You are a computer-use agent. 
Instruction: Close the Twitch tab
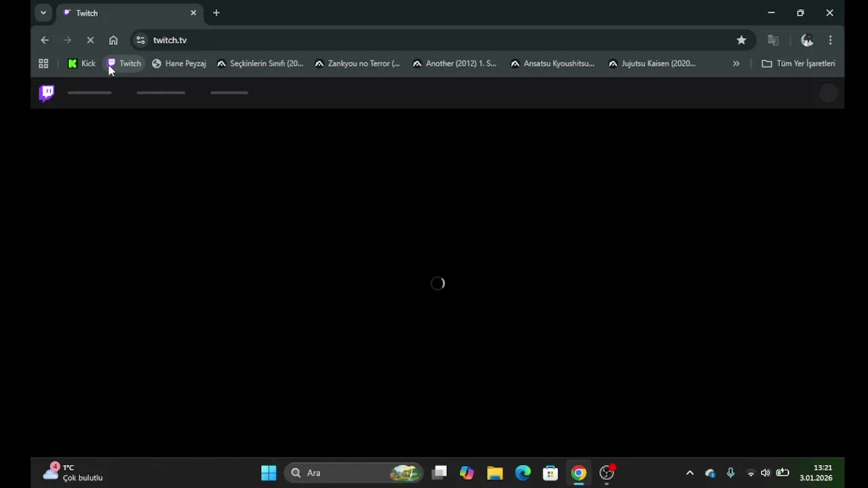pyautogui.click(x=193, y=13)
